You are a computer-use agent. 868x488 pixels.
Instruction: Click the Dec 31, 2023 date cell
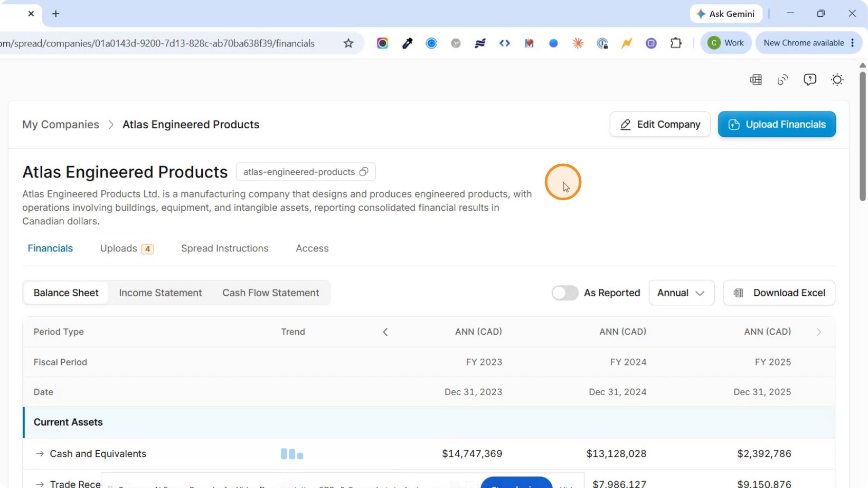pos(474,392)
